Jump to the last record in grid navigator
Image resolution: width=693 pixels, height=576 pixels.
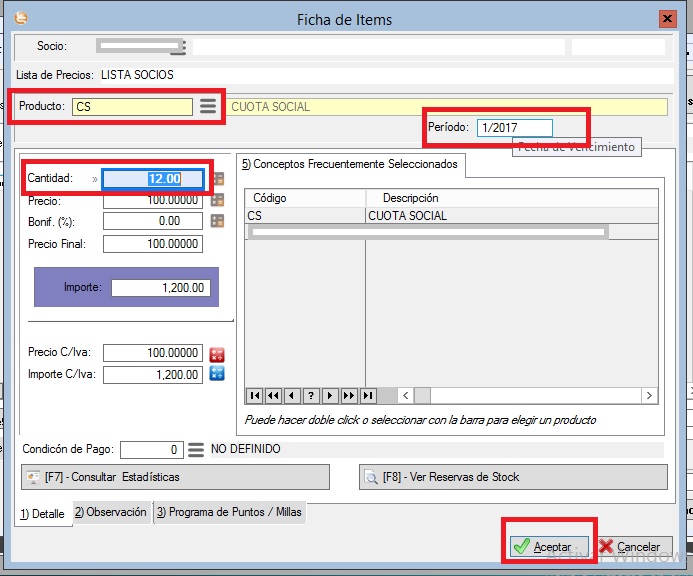tap(369, 395)
